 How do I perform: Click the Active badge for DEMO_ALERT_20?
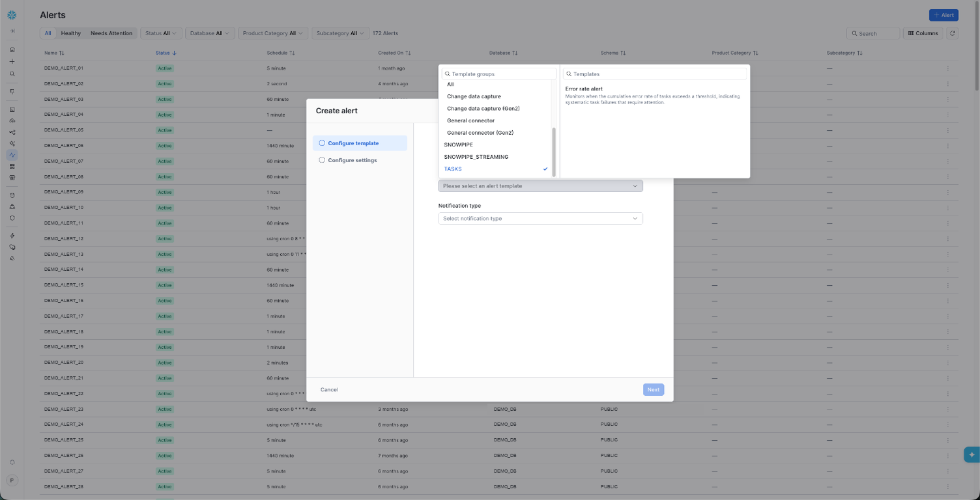[x=165, y=363]
